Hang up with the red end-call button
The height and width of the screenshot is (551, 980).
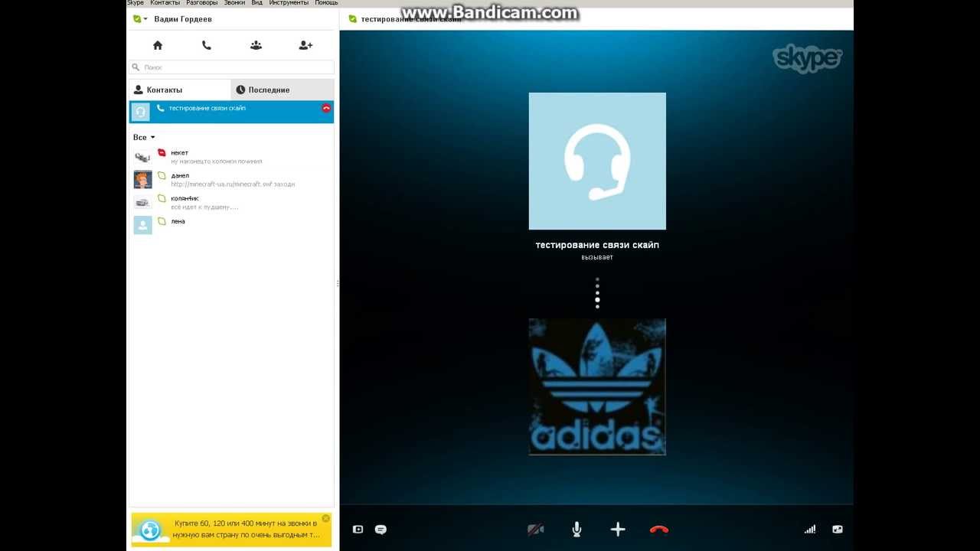pyautogui.click(x=659, y=529)
